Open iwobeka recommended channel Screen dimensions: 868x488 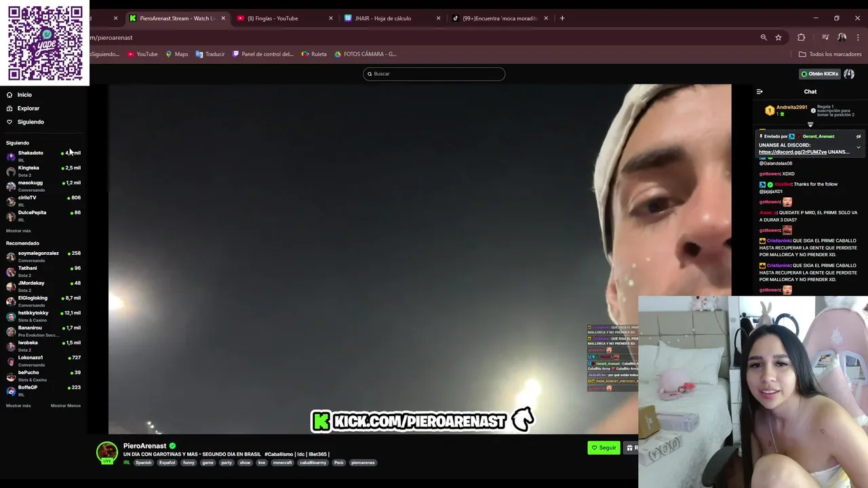pos(43,346)
